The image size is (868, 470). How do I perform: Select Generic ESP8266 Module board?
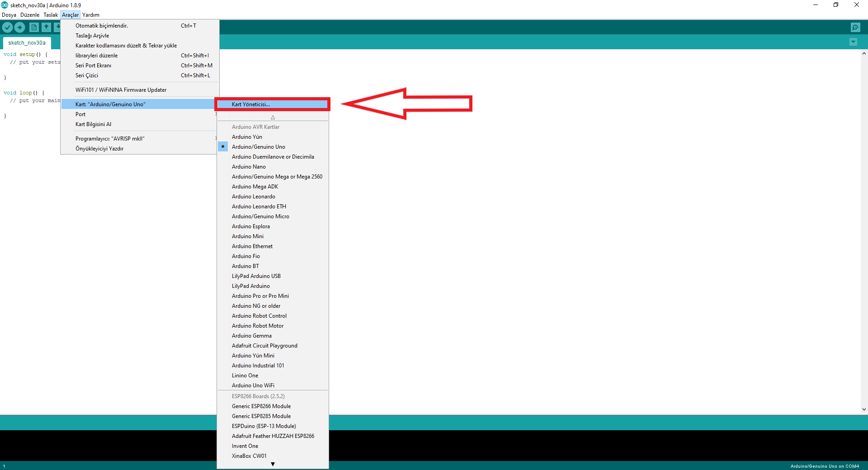click(x=261, y=406)
